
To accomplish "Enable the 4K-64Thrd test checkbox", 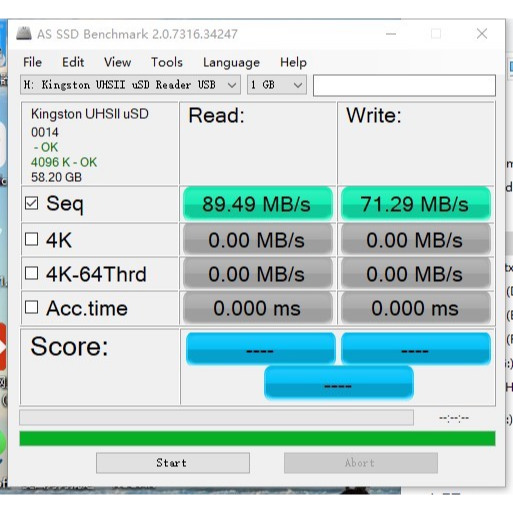I will (x=31, y=273).
